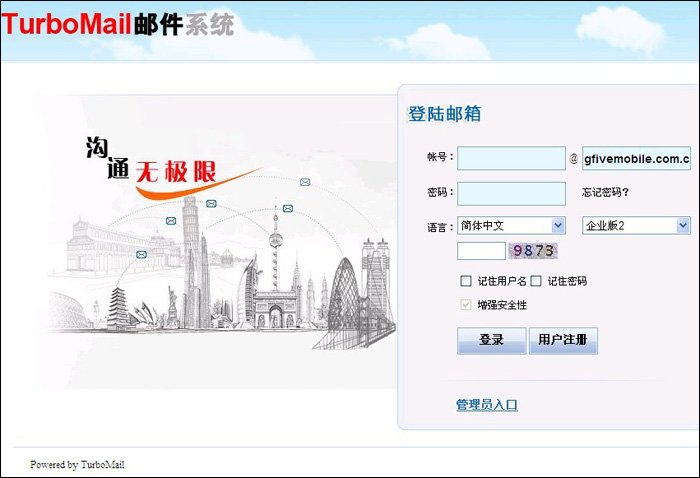Click the lowest envelope icon above the pagoda
This screenshot has width=700, height=478.
(x=142, y=255)
